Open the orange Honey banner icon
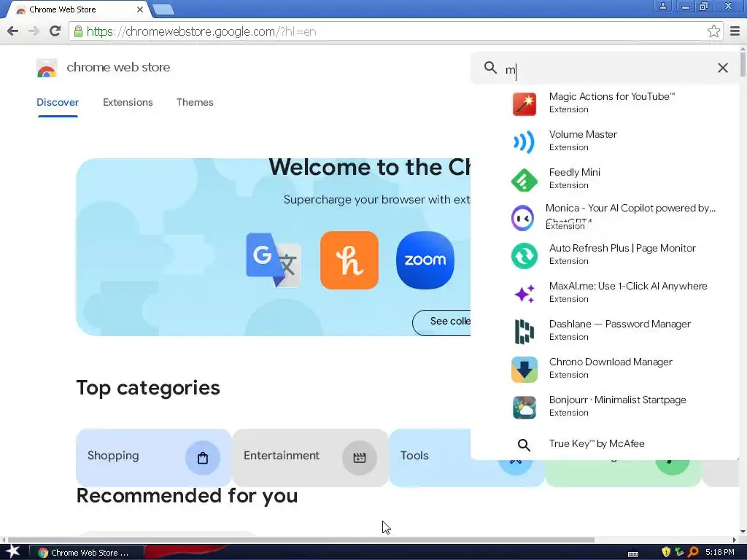This screenshot has width=747, height=560. [x=349, y=260]
